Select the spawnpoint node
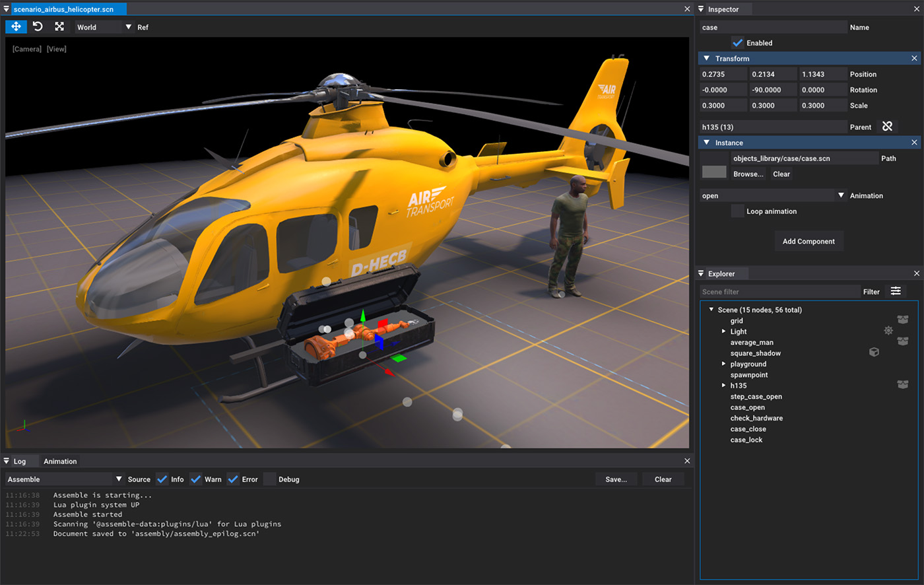 [749, 374]
